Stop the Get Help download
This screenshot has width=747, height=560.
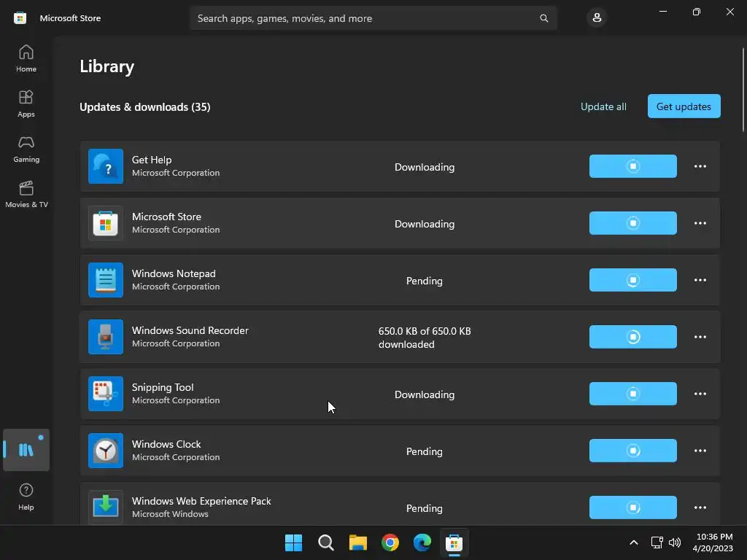[x=632, y=166]
